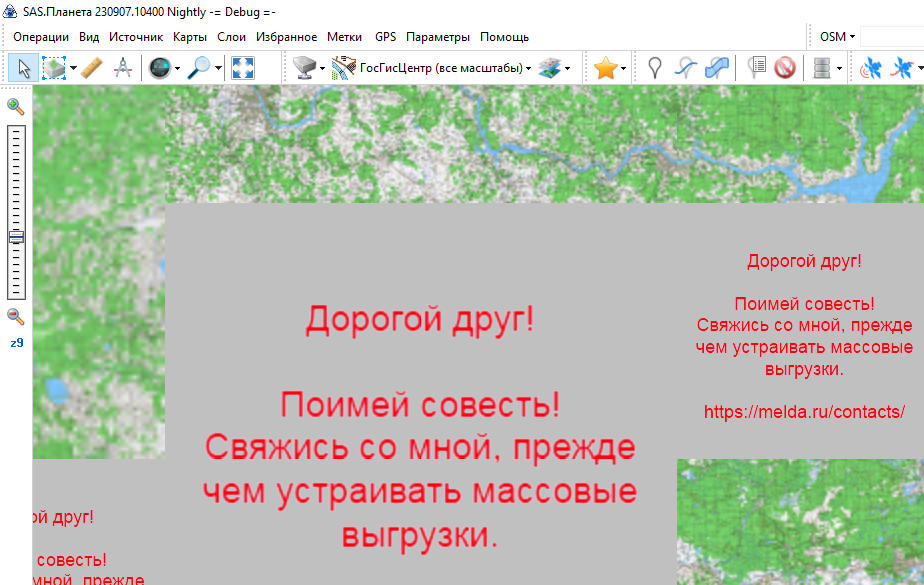Open the Favorites star dropdown arrow

coord(624,69)
